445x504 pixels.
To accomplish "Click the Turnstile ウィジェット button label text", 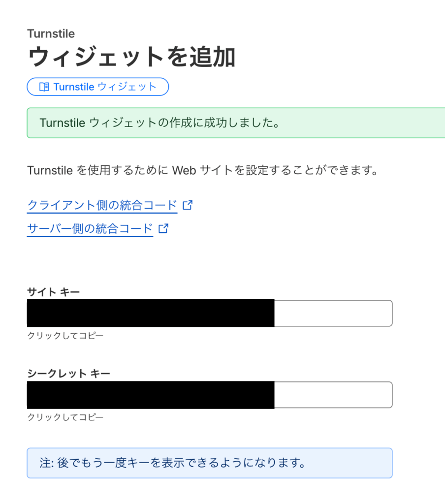I will pos(105,87).
